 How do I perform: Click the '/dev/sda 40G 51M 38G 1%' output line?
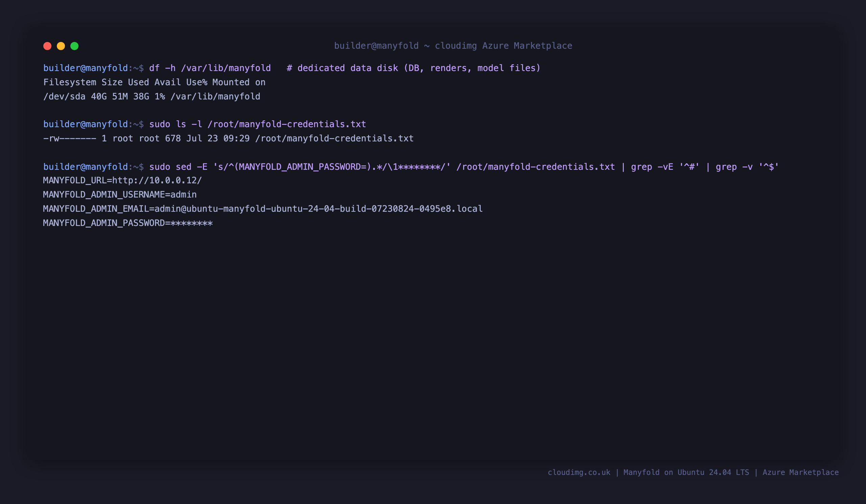152,96
